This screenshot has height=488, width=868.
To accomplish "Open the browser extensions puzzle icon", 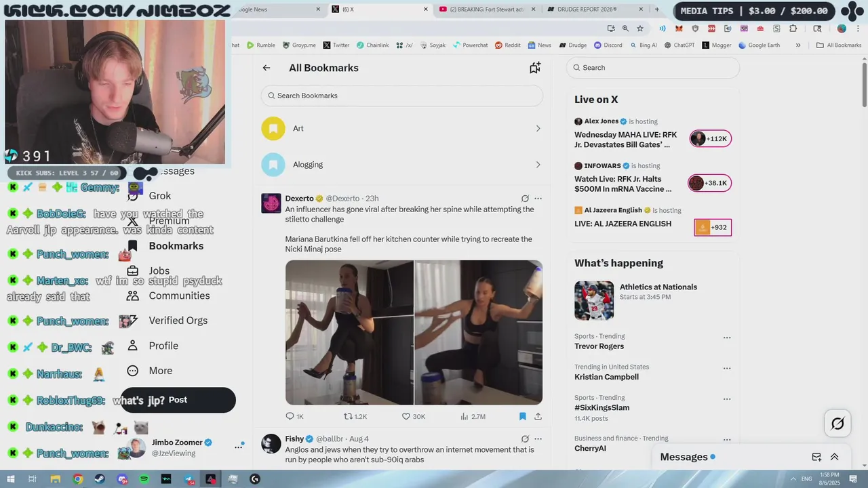I will tap(793, 28).
